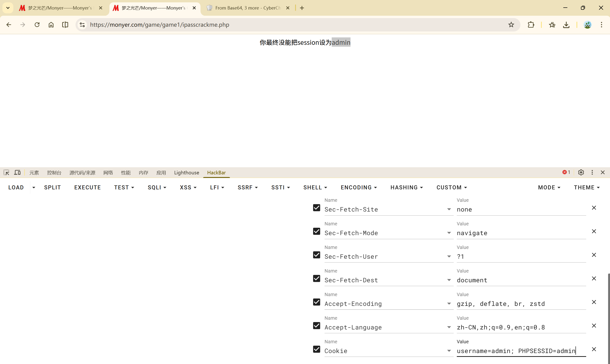Open the downloads icon
The image size is (610, 364).
pyautogui.click(x=566, y=25)
